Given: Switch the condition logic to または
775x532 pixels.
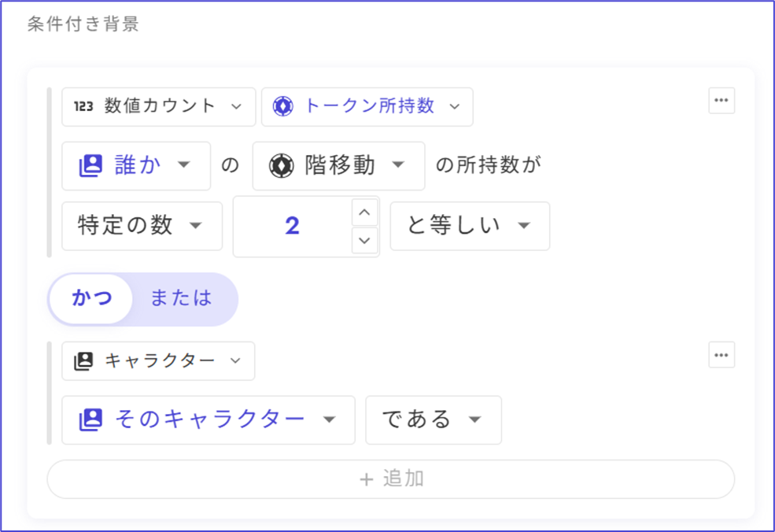Looking at the screenshot, I should click(x=181, y=298).
